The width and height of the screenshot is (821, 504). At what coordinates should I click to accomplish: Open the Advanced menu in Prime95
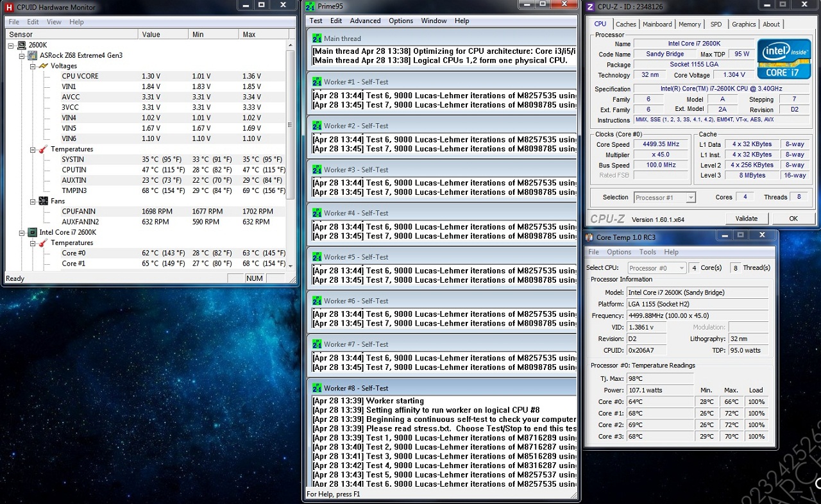pos(365,21)
